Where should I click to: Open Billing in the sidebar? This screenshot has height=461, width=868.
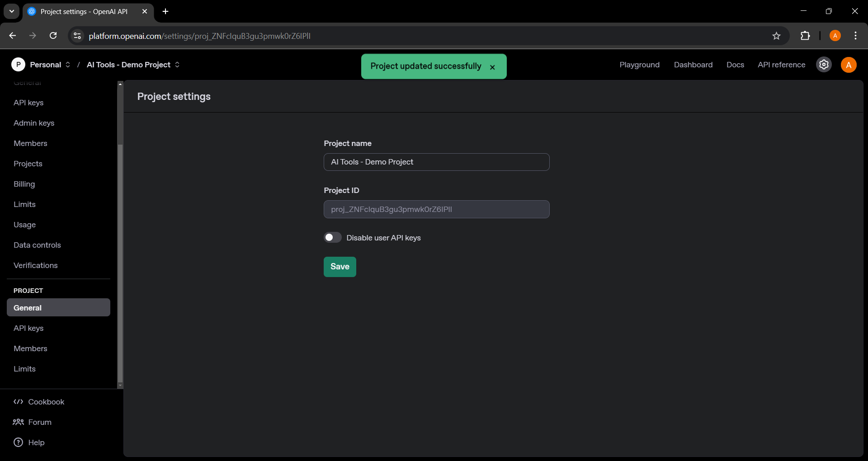tap(24, 184)
